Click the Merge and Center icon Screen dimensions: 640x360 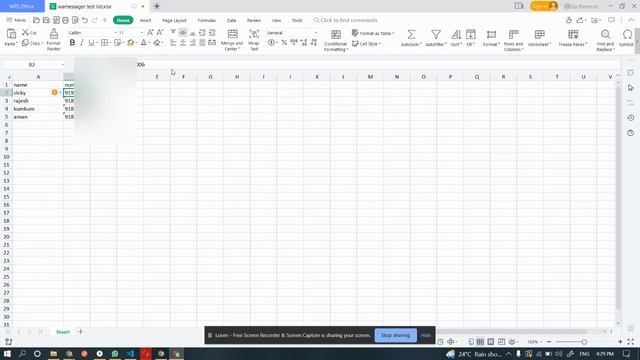tap(232, 34)
